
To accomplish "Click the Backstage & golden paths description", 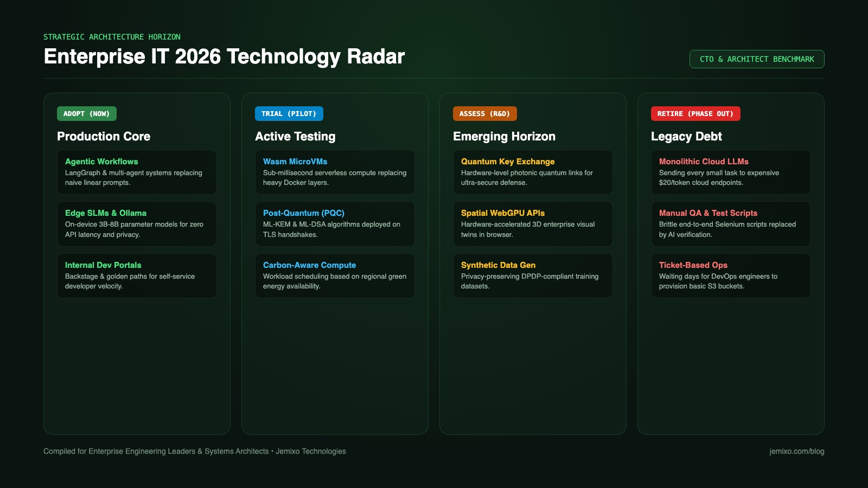I will pos(130,281).
